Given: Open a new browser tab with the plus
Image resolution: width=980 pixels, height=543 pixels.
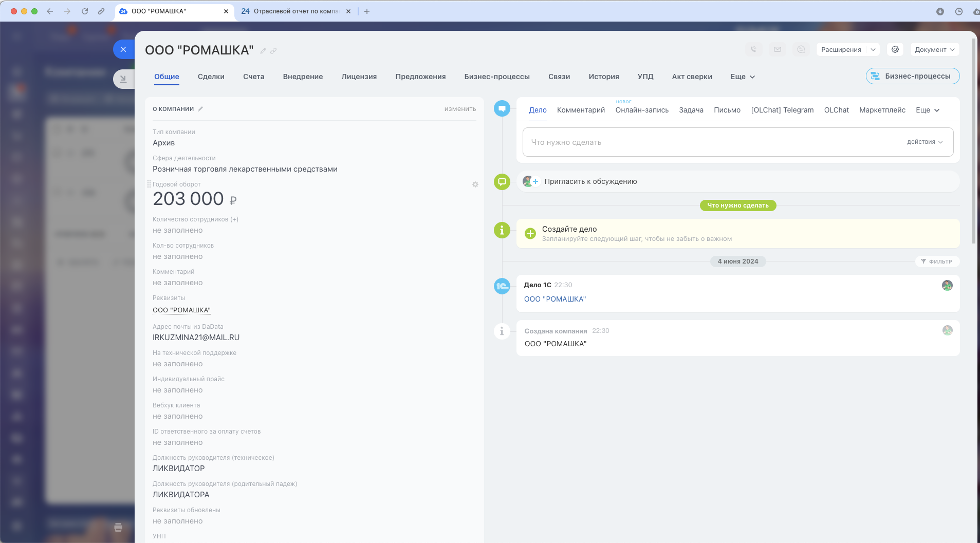Looking at the screenshot, I should [x=367, y=11].
